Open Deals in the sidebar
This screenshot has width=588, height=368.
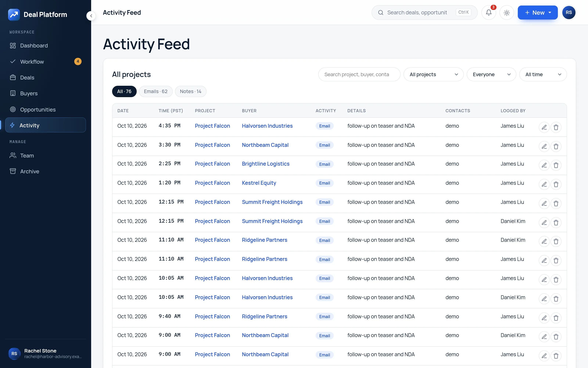click(45, 77)
